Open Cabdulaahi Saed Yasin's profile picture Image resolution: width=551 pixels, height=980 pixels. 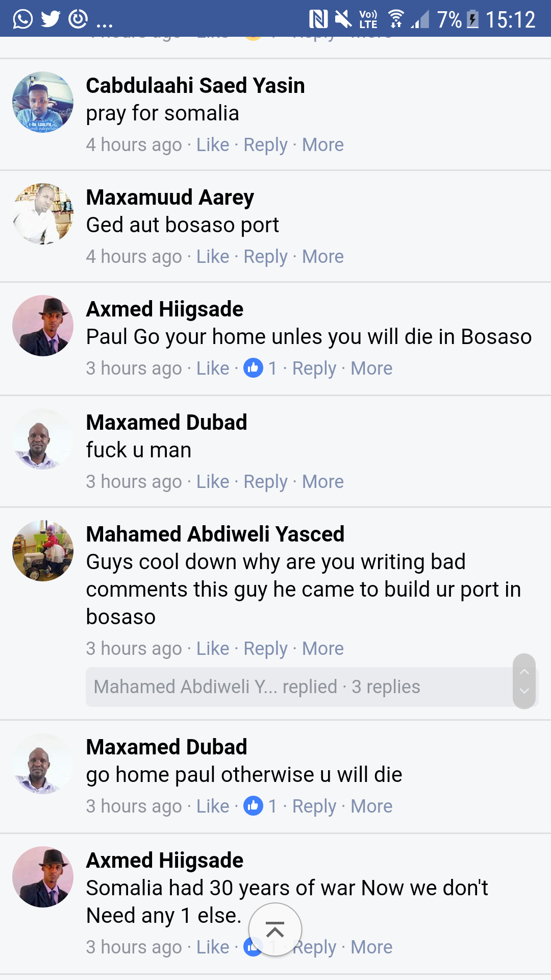(43, 102)
